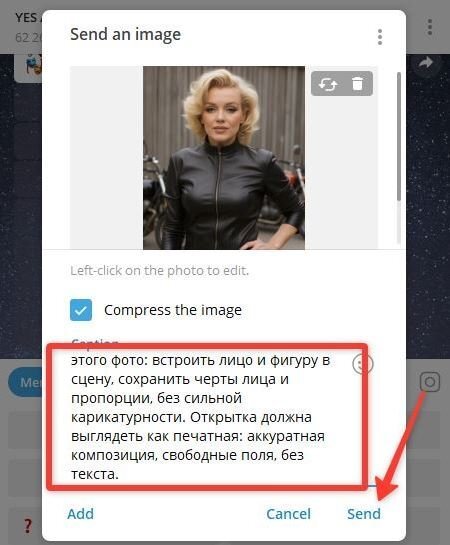Screen dimensions: 450x545
Task: Uncheck the Compress the image checkbox
Action: pos(81,310)
